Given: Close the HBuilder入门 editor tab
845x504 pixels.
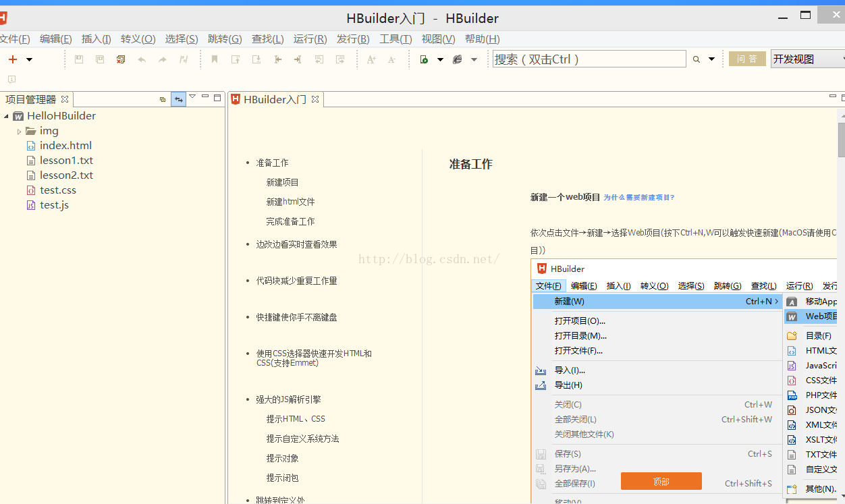Looking at the screenshot, I should pos(315,99).
